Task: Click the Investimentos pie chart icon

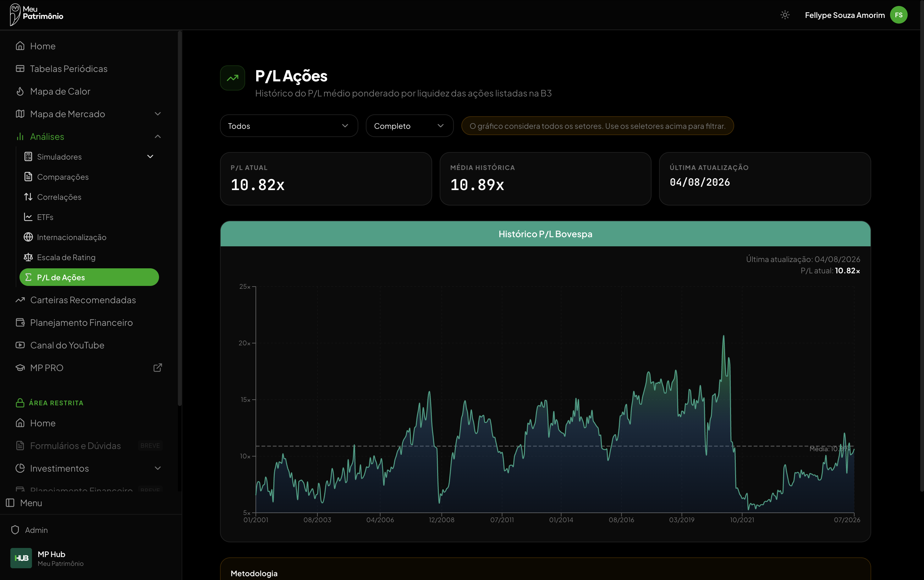Action: pyautogui.click(x=20, y=468)
